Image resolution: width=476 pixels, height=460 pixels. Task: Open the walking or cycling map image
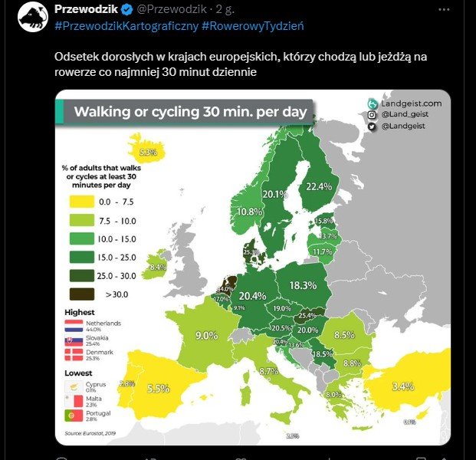click(x=253, y=268)
